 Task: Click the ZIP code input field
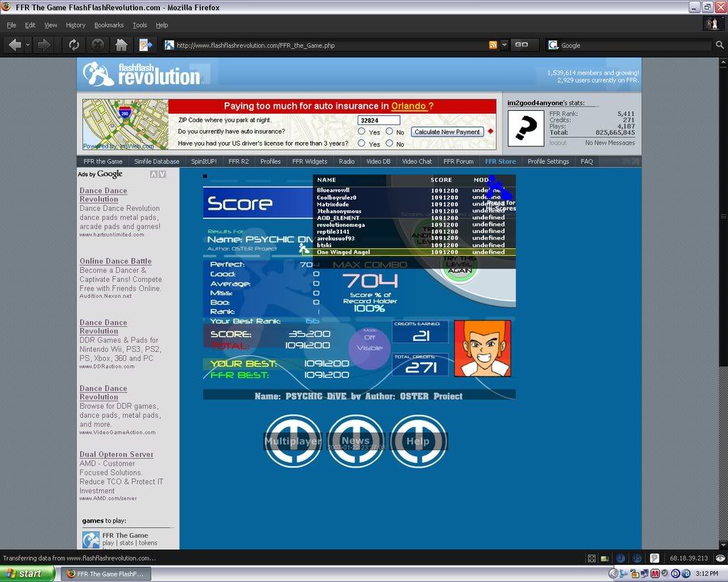379,120
